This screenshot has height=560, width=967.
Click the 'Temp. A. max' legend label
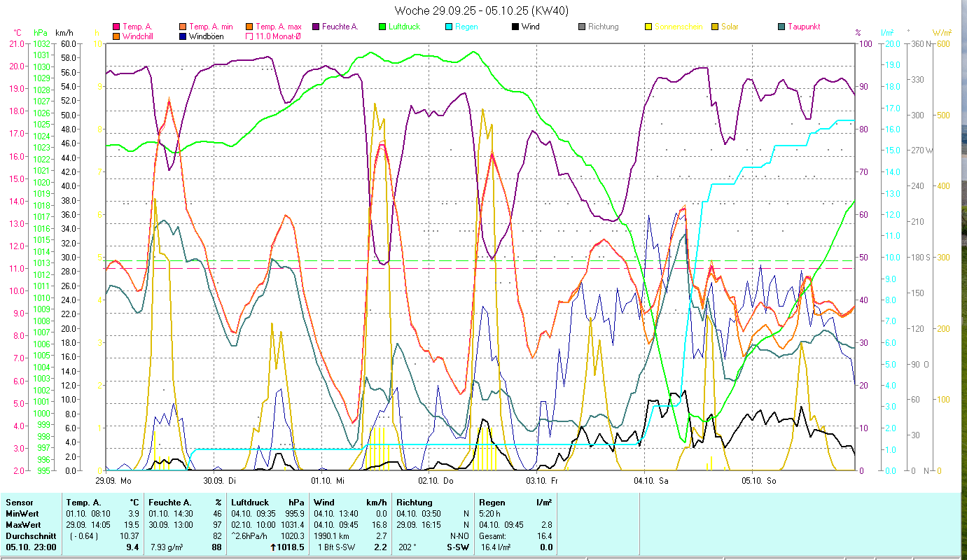coord(279,27)
